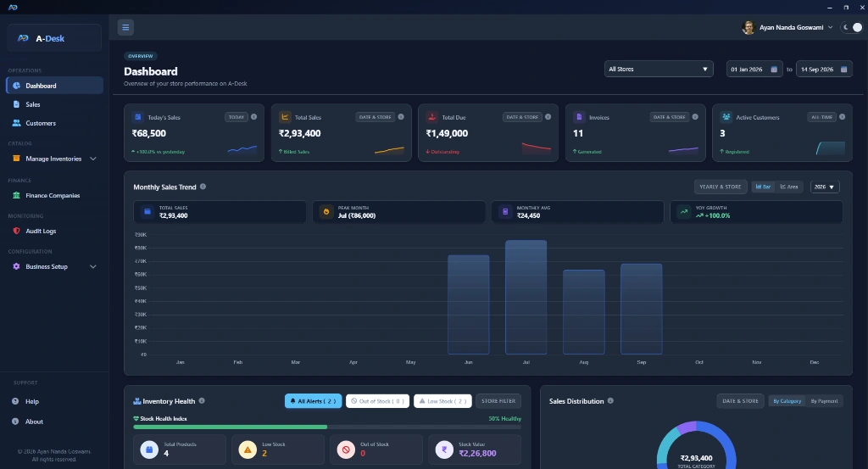Screen dimensions: 868x469
Task: Click the Total Products icon in Inventory Health
Action: click(149, 449)
